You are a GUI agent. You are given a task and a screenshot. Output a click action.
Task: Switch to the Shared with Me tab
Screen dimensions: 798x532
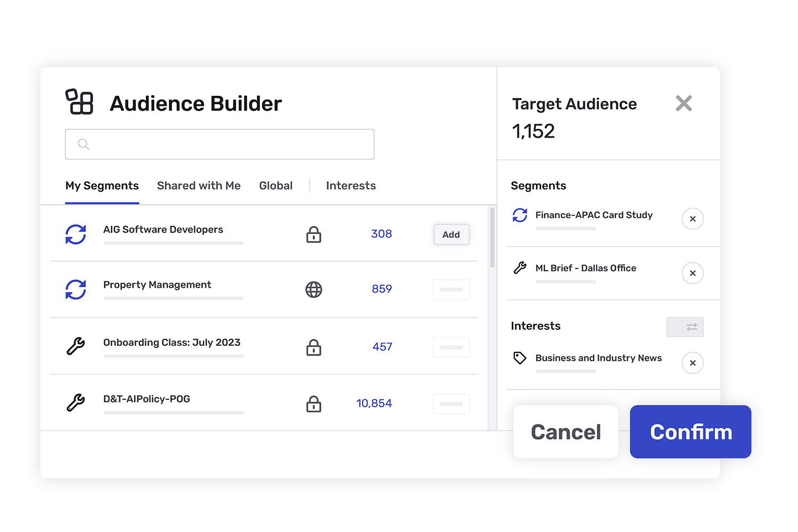pyautogui.click(x=198, y=186)
